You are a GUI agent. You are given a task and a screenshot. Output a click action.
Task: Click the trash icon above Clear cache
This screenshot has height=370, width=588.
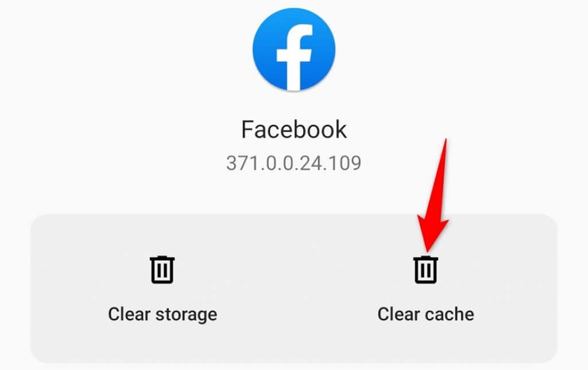pyautogui.click(x=425, y=269)
